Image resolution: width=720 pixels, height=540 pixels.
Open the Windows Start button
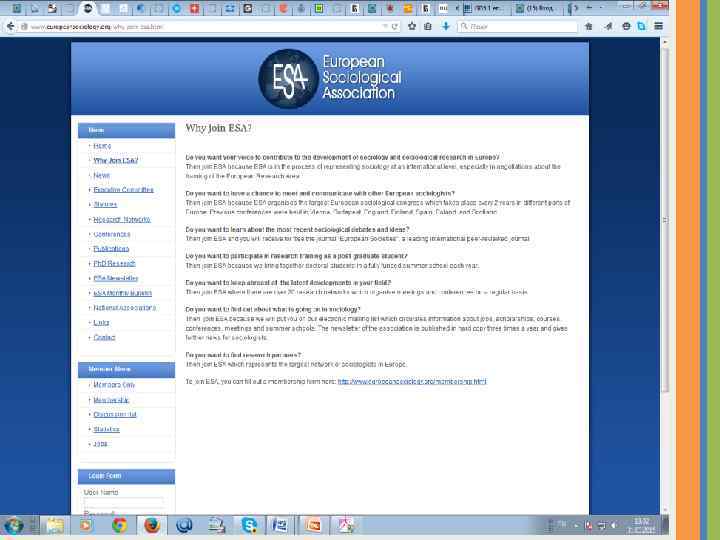pos(14,526)
